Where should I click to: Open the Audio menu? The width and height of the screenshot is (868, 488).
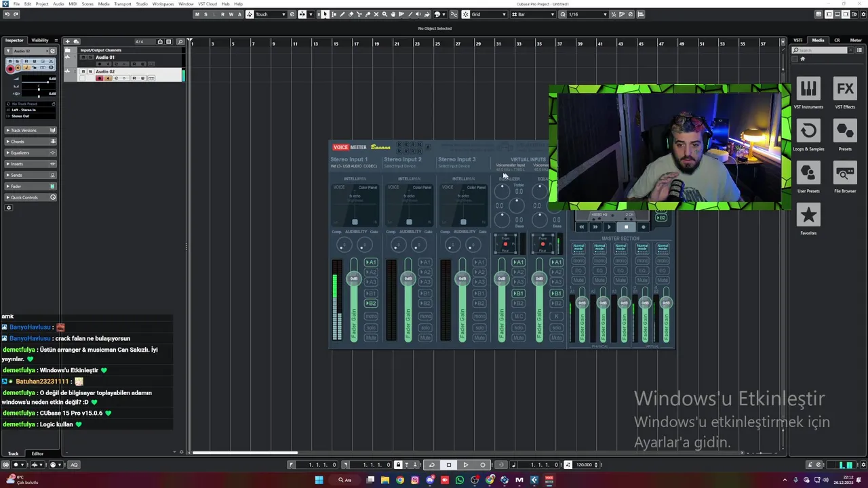(59, 4)
